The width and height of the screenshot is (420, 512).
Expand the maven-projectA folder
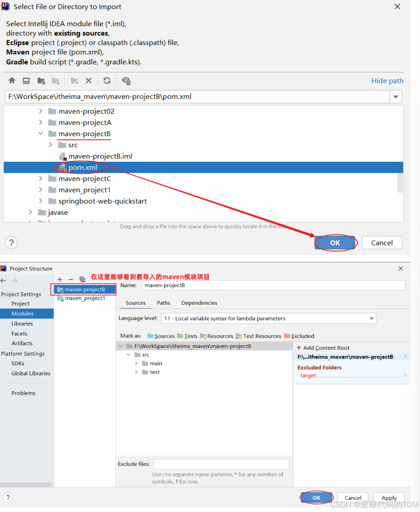coord(40,122)
